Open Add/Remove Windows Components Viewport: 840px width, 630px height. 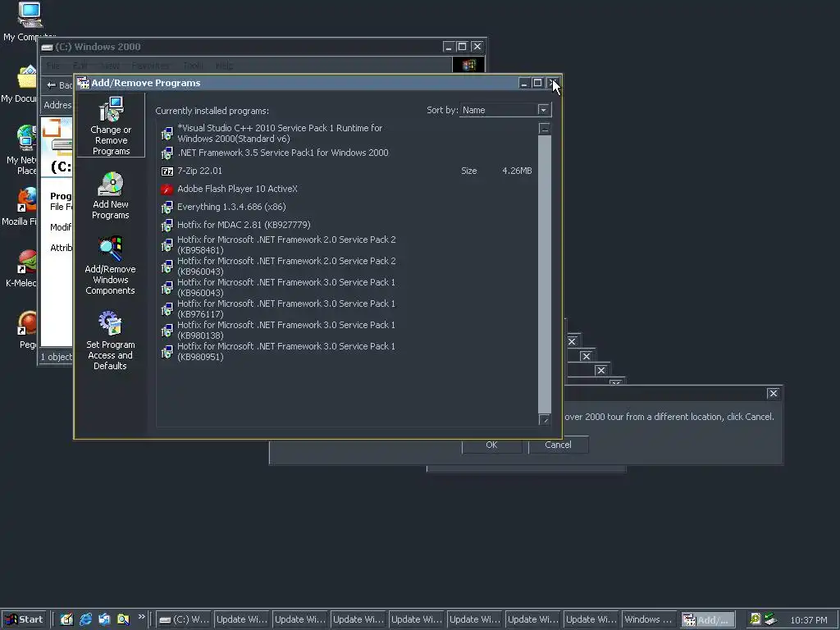pos(111,265)
